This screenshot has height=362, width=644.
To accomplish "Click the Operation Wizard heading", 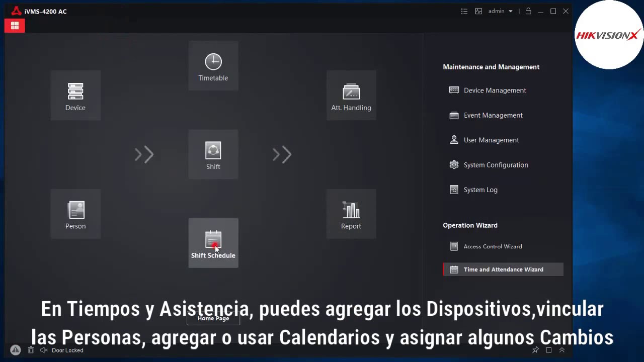I will (x=470, y=225).
